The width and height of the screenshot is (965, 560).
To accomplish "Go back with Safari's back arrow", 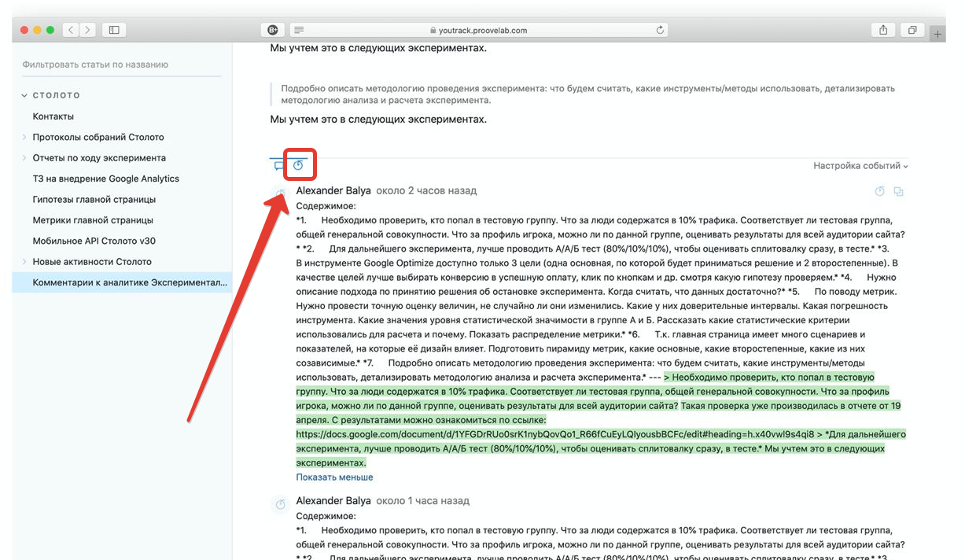I will tap(71, 30).
